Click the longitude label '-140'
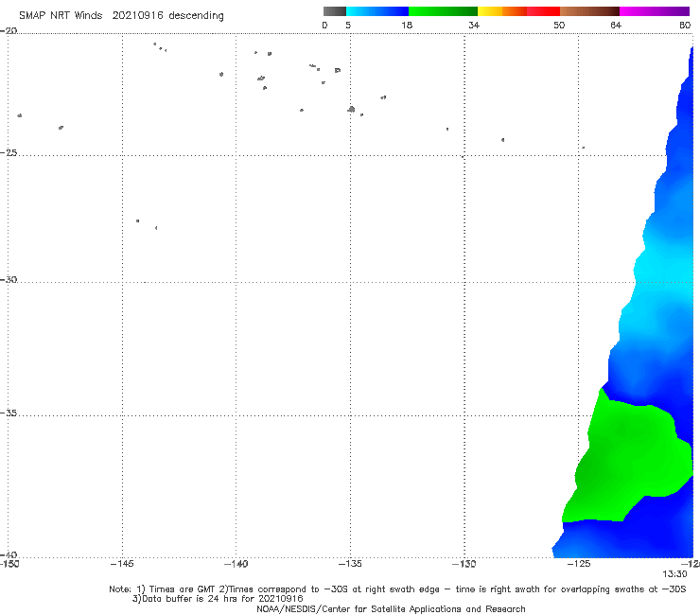 tap(236, 564)
